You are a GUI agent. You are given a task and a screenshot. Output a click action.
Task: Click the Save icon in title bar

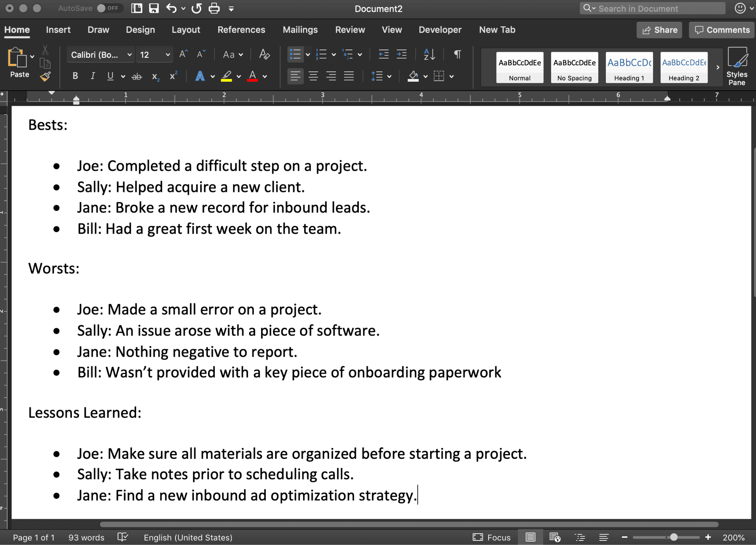[154, 8]
